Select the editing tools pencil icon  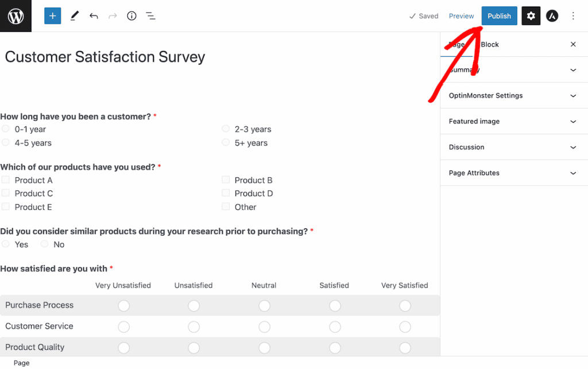74,15
